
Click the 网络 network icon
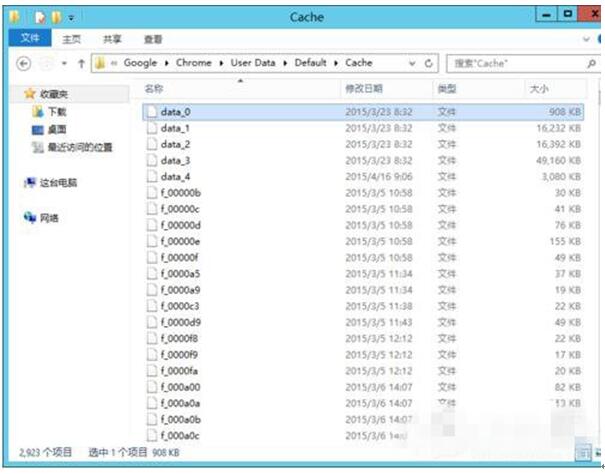click(x=29, y=217)
